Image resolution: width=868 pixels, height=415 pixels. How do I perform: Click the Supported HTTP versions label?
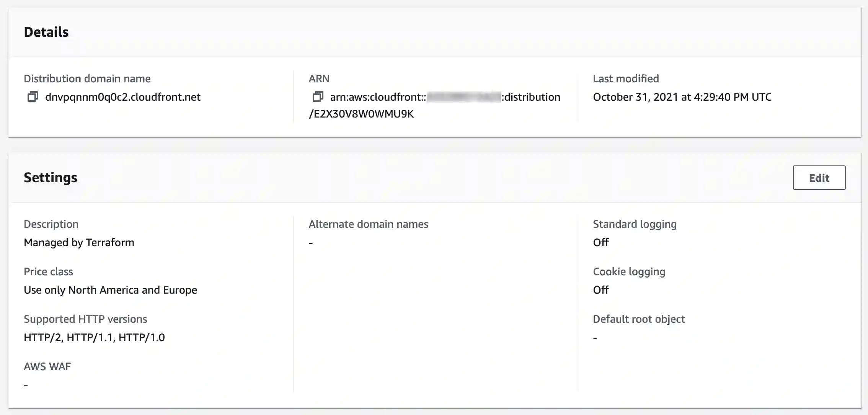tap(85, 319)
